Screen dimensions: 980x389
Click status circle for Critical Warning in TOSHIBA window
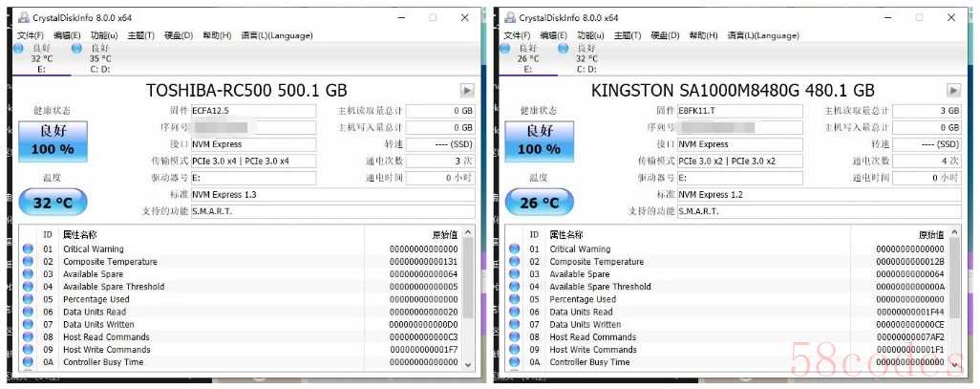[28, 249]
